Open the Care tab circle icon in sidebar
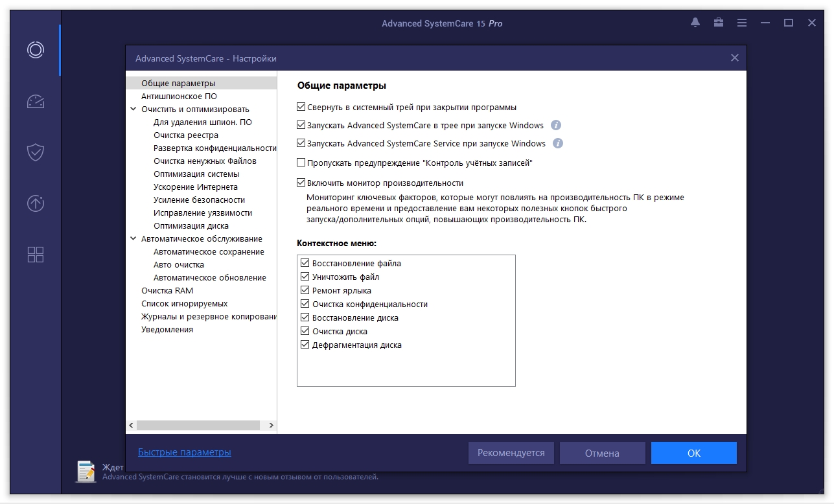The width and height of the screenshot is (834, 504). 36,50
